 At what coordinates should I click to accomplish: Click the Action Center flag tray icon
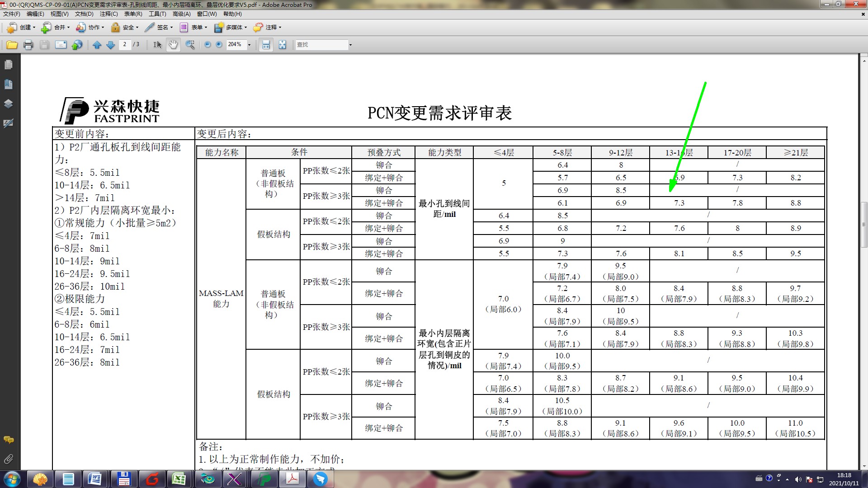point(809,479)
